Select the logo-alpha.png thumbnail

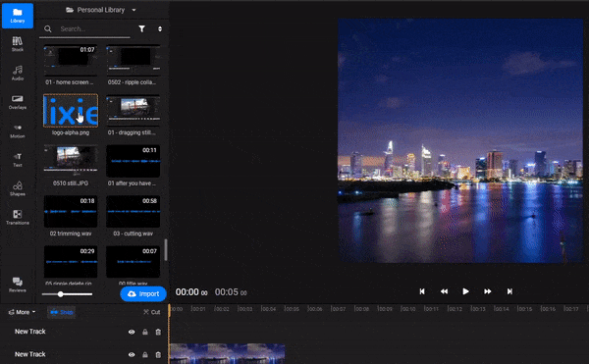(x=71, y=111)
